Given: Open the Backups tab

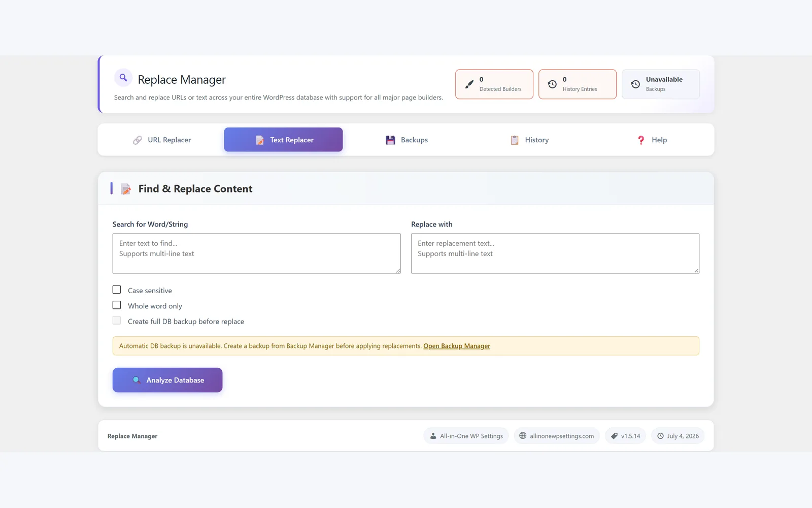Looking at the screenshot, I should coord(407,140).
